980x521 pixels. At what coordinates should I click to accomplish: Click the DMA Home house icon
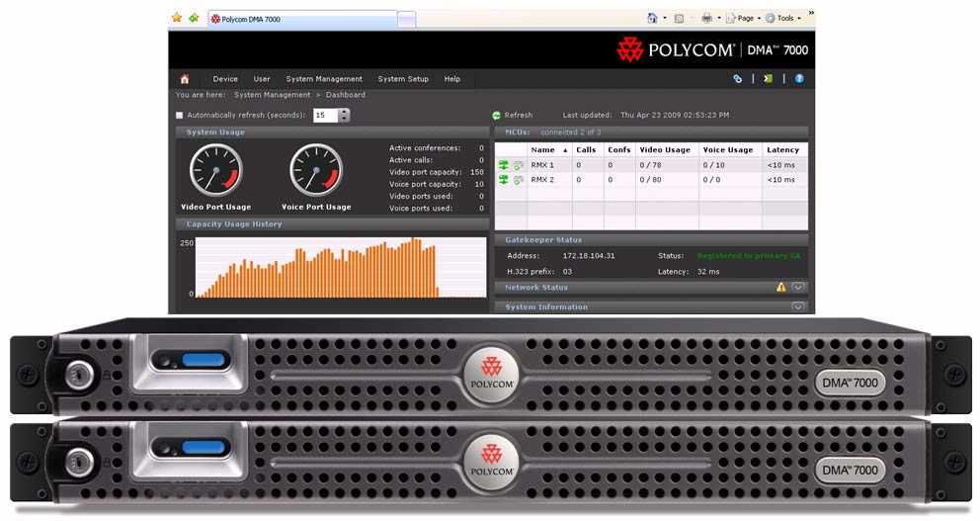point(185,79)
